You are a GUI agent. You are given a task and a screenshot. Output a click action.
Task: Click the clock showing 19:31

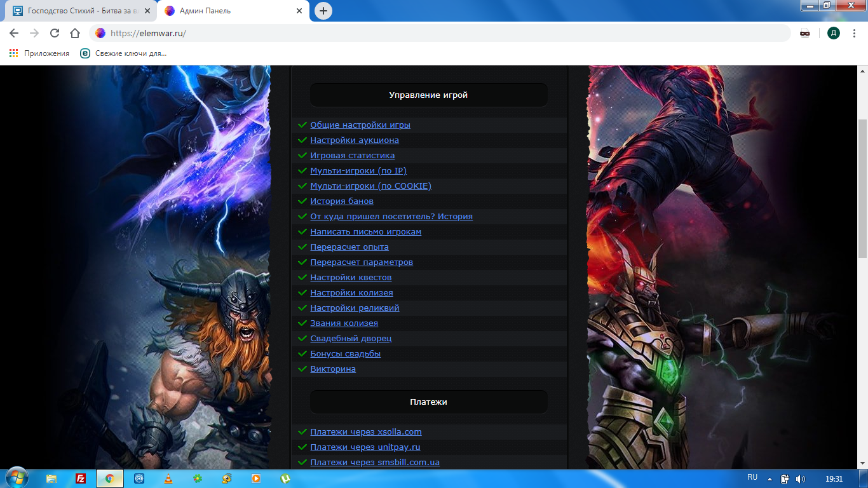point(834,478)
